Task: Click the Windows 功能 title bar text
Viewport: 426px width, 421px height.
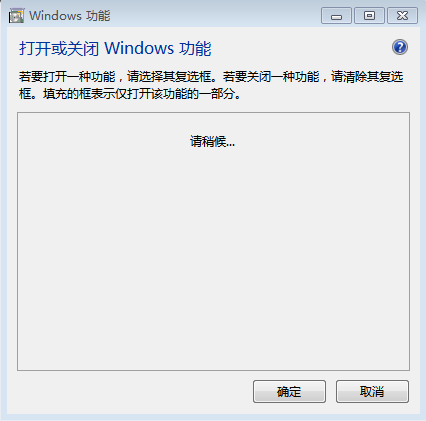Action: (70, 16)
